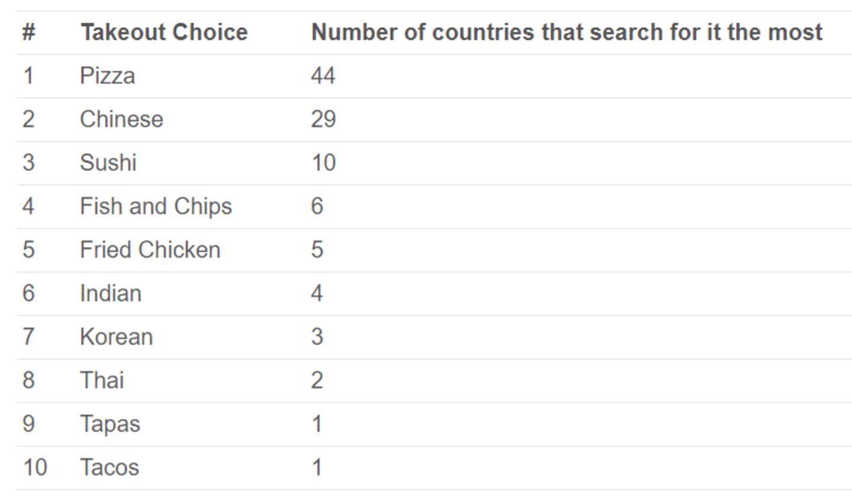Viewport: 852px width, 504px height.
Task: Click the Takeout Choice column header
Action: tap(164, 32)
